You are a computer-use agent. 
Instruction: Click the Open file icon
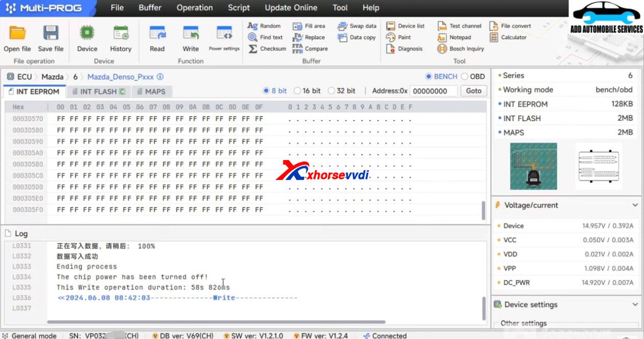18,33
